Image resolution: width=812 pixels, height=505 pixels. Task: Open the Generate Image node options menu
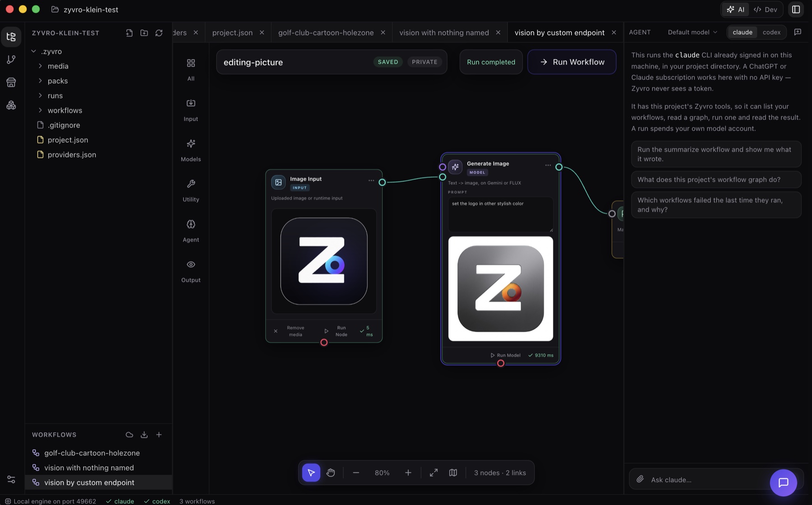(548, 165)
